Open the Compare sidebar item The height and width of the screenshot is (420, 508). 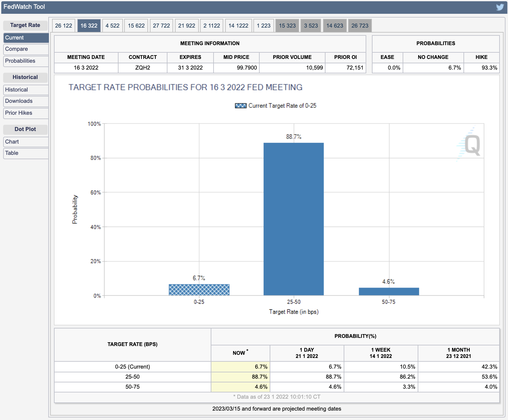coord(26,49)
